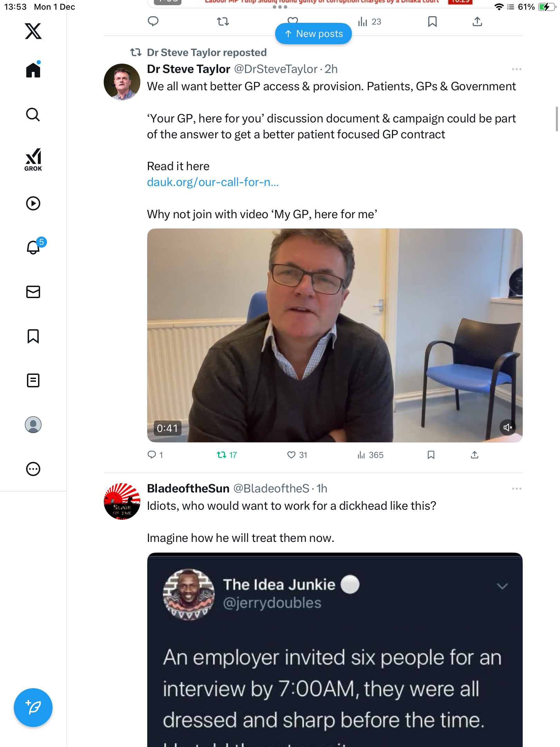Open the More menu in sidebar
The width and height of the screenshot is (560, 747).
(33, 469)
